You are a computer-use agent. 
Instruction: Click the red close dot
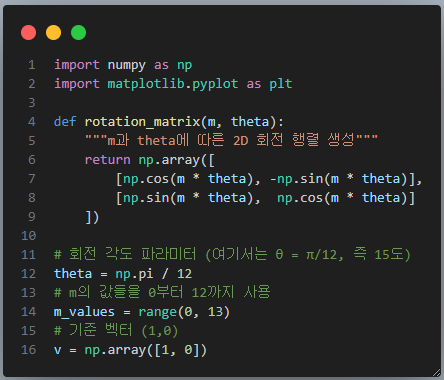28,33
